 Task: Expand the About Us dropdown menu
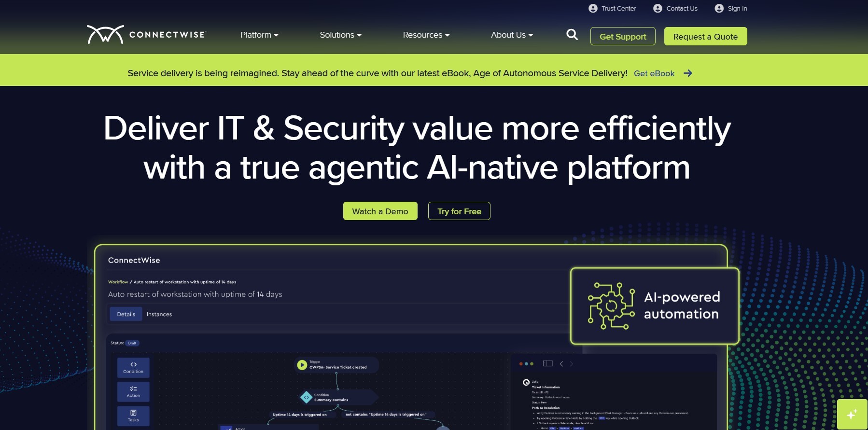click(512, 35)
